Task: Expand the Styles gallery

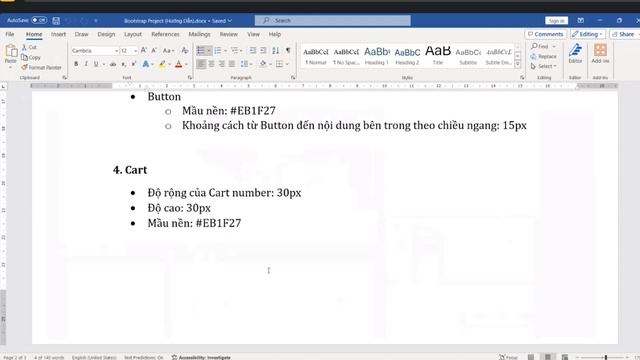Action: (x=518, y=64)
